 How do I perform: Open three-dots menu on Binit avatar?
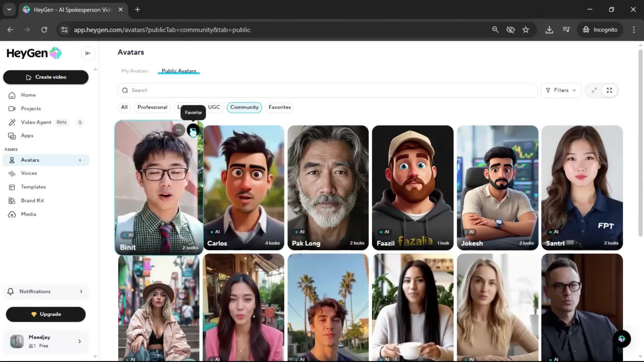(x=178, y=130)
